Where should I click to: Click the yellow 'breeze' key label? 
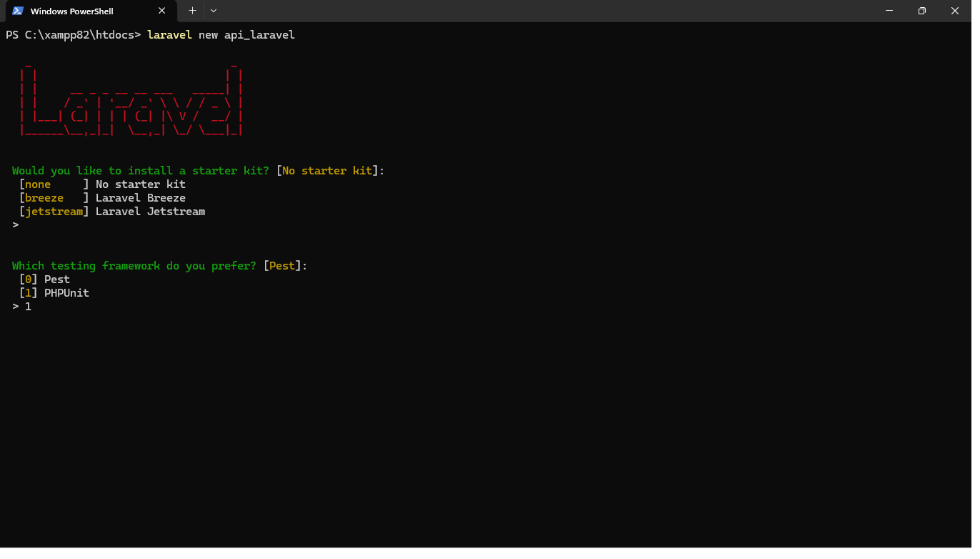click(44, 198)
